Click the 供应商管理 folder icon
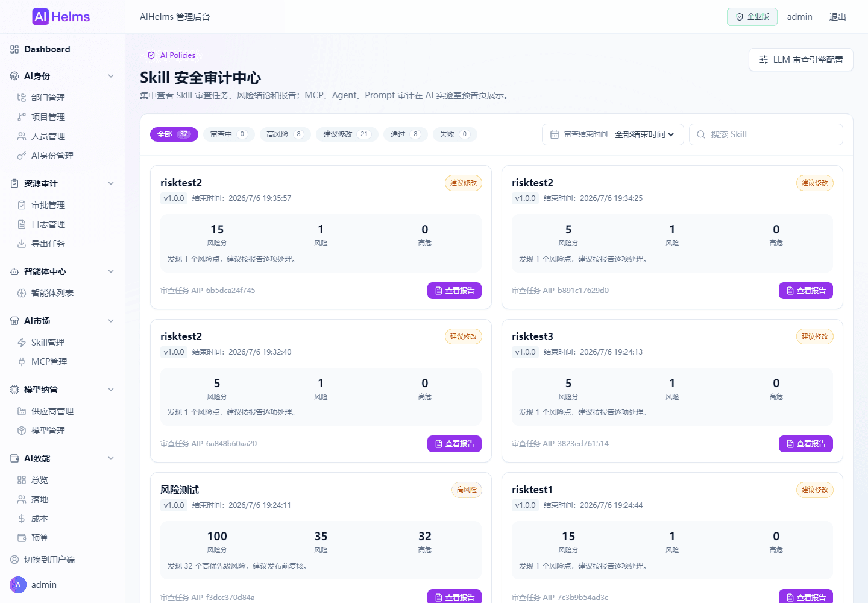This screenshot has width=868, height=603. point(22,411)
